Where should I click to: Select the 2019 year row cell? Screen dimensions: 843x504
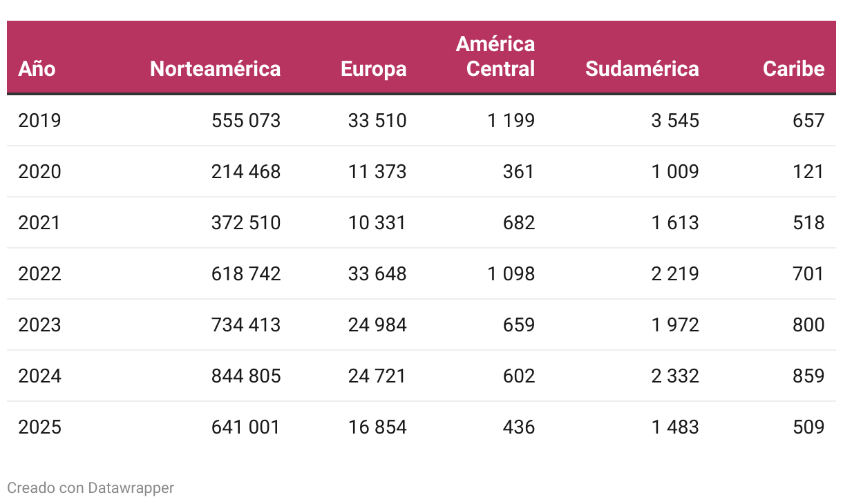(39, 121)
